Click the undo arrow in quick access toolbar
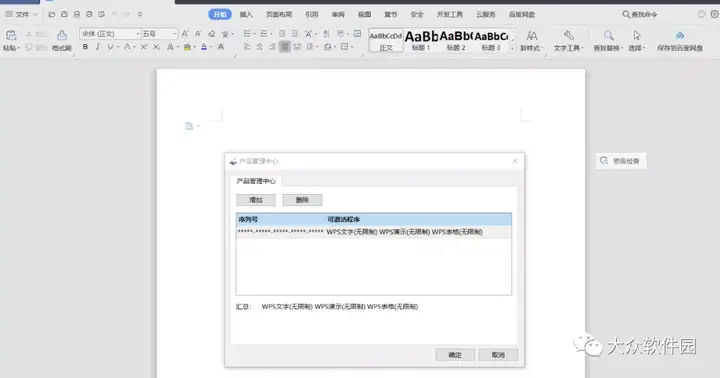The height and width of the screenshot is (378, 720). tap(114, 14)
